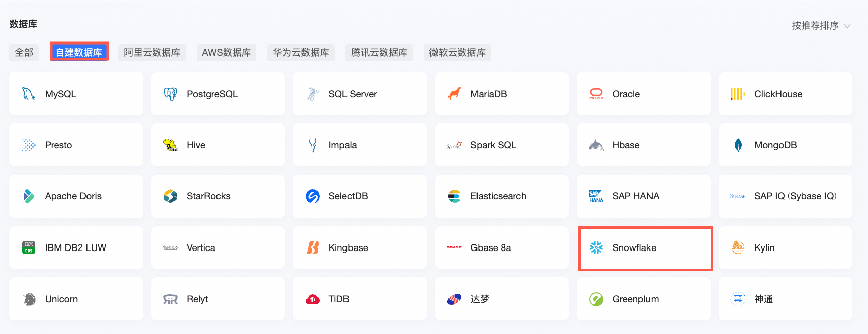Click the SAP HANA logo icon
This screenshot has height=334, width=868.
[x=596, y=196]
